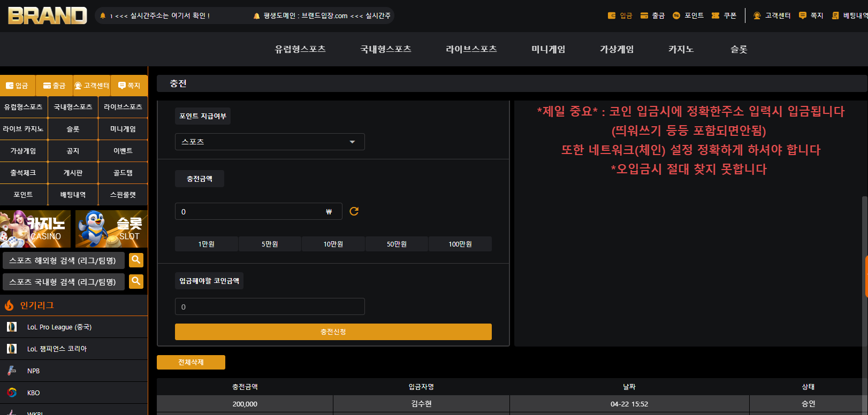
Task: Expand the 스포츠 point type dropdown
Action: 270,142
